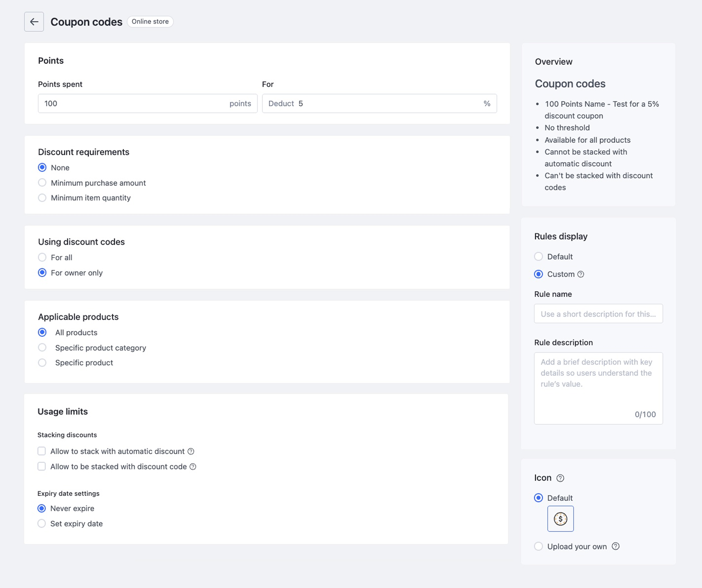Choose Specific product category option
This screenshot has width=702, height=588.
click(42, 348)
